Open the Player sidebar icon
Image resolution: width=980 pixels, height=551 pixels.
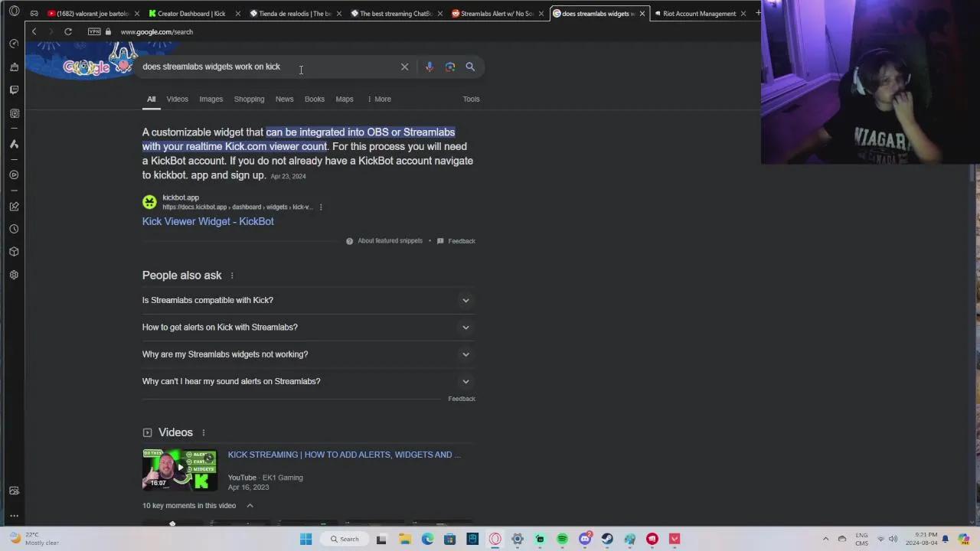point(14,174)
